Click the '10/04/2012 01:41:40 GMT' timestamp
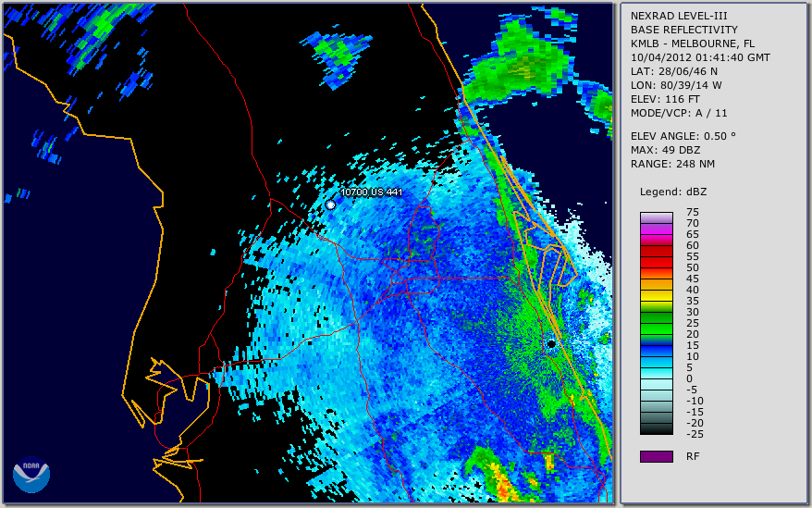 click(x=700, y=57)
